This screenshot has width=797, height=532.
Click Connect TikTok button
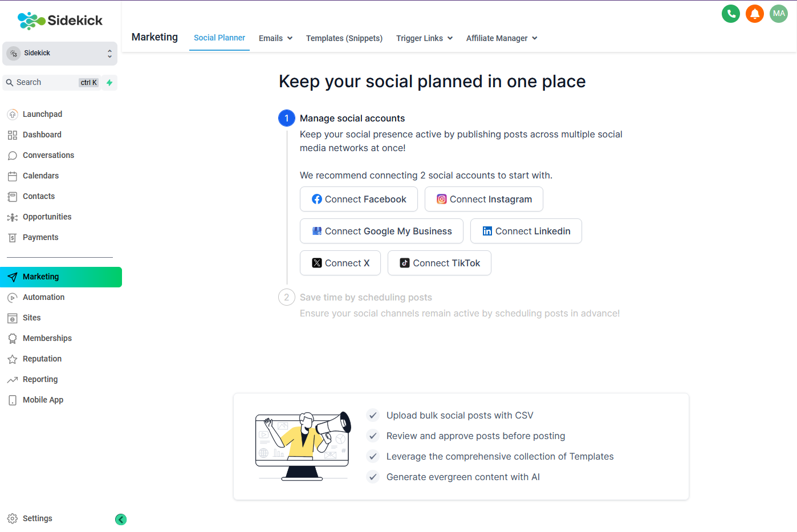click(x=440, y=263)
